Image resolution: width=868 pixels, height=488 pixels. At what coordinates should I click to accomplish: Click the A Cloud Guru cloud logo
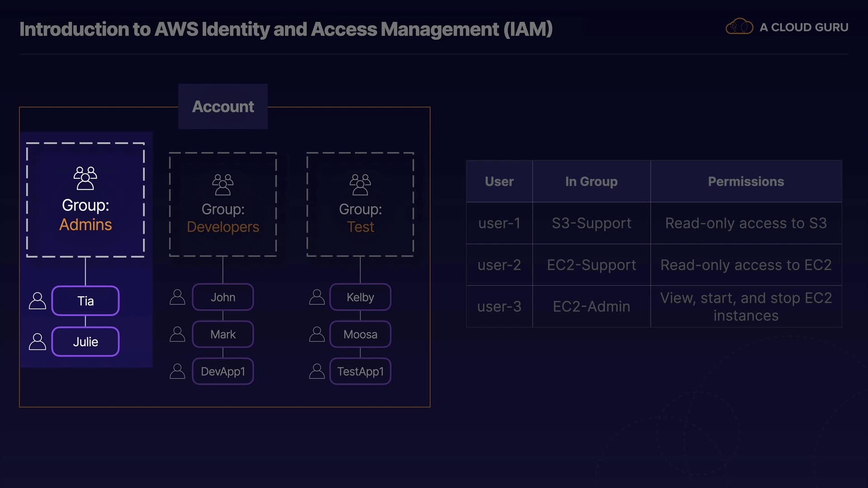coord(739,27)
